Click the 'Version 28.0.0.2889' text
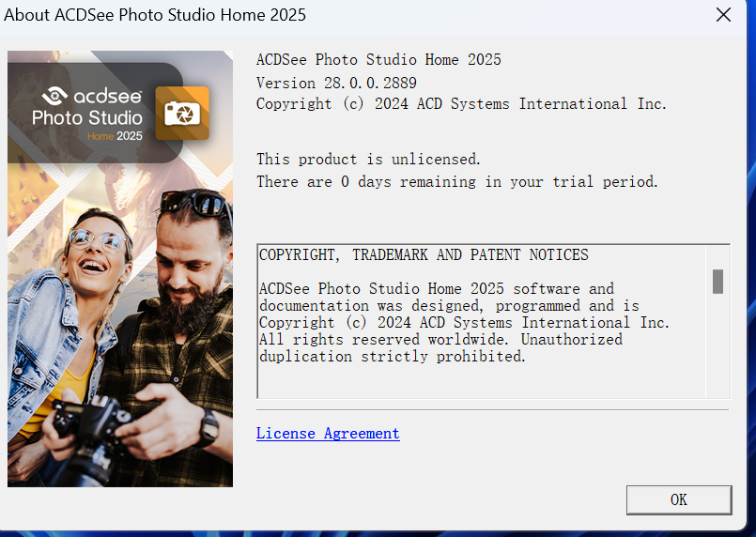 coord(336,83)
